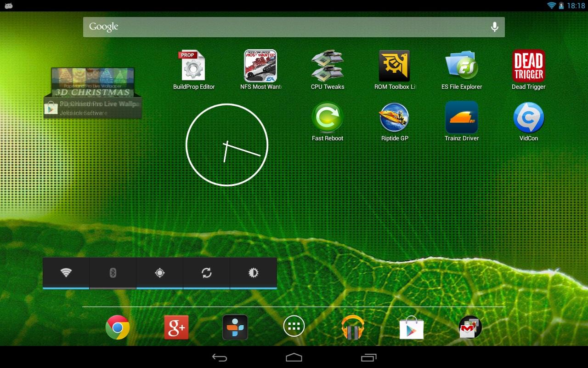Open the all apps drawer

[x=294, y=327]
